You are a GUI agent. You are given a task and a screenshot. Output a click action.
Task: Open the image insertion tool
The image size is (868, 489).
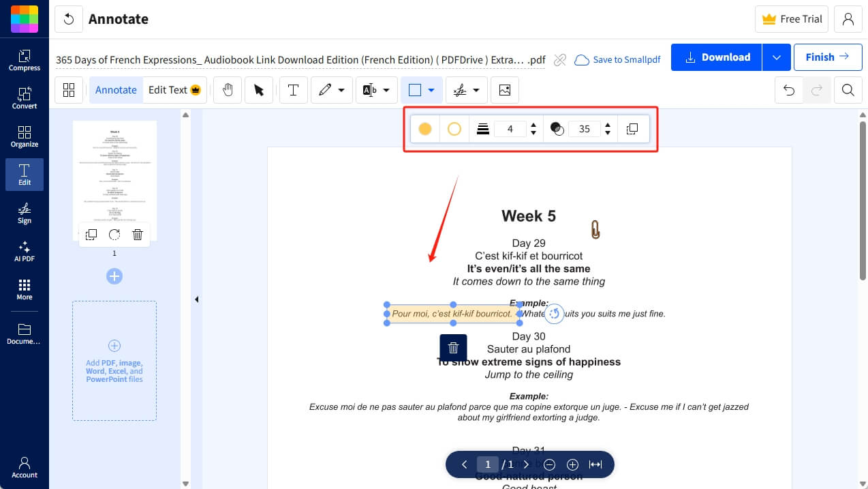point(505,89)
